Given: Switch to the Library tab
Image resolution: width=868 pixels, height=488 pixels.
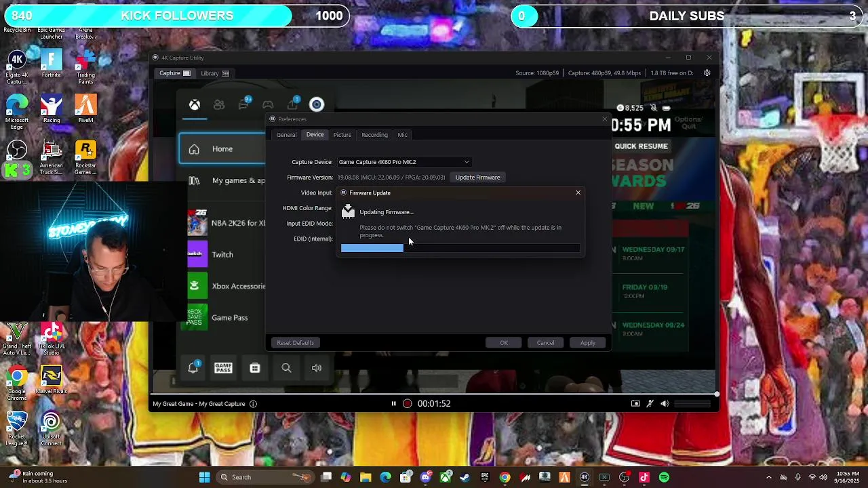Looking at the screenshot, I should [215, 73].
